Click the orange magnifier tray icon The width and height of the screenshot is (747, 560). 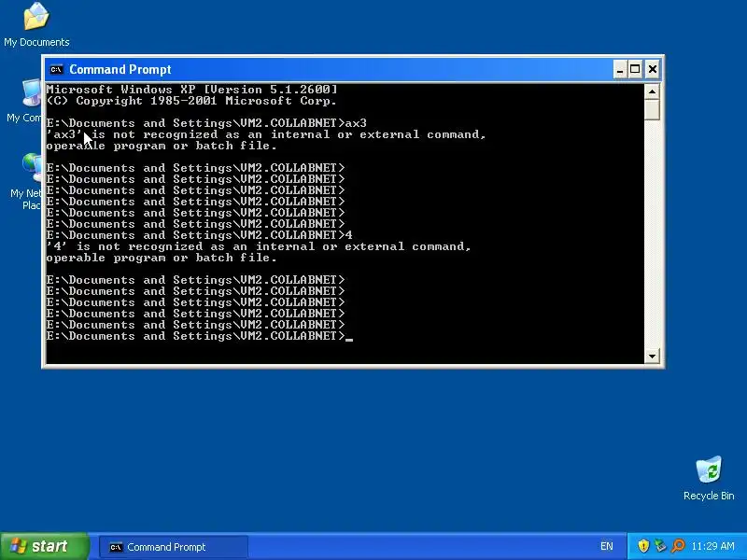click(x=678, y=546)
